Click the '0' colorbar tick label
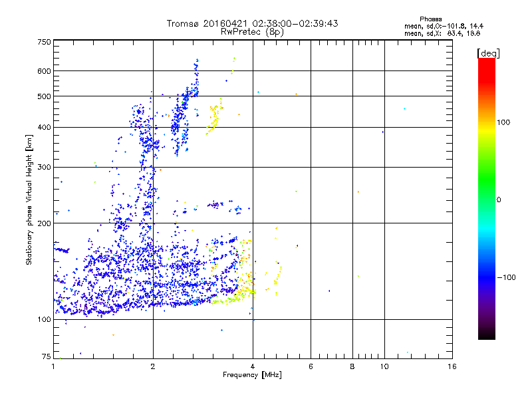532x399 pixels. (x=499, y=200)
